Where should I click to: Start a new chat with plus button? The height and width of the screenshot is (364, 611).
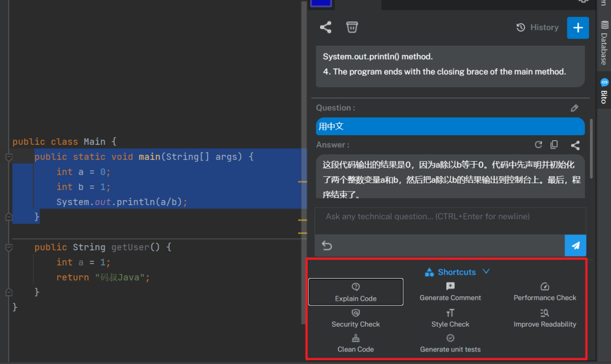(x=578, y=28)
